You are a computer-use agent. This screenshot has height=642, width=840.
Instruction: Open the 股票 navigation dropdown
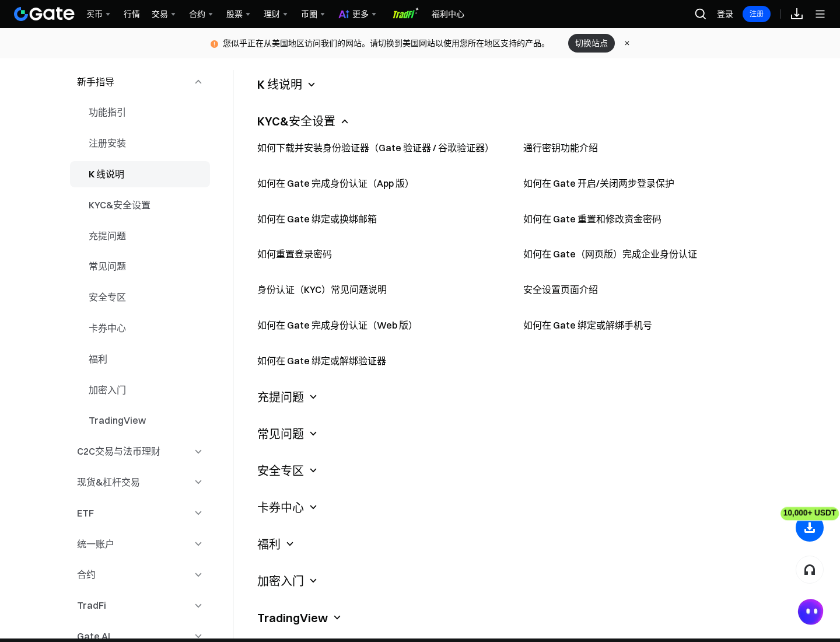coord(238,14)
